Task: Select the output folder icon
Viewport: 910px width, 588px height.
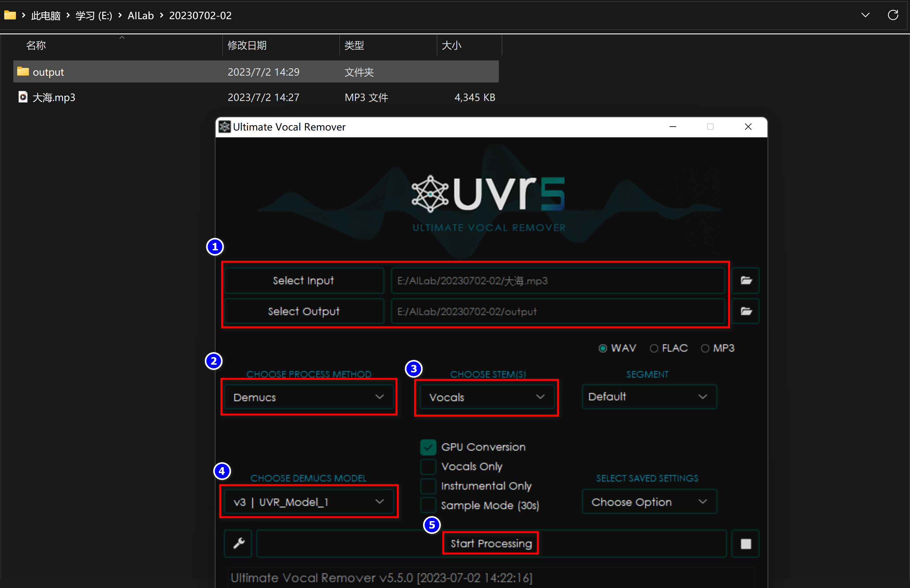Action: click(23, 71)
